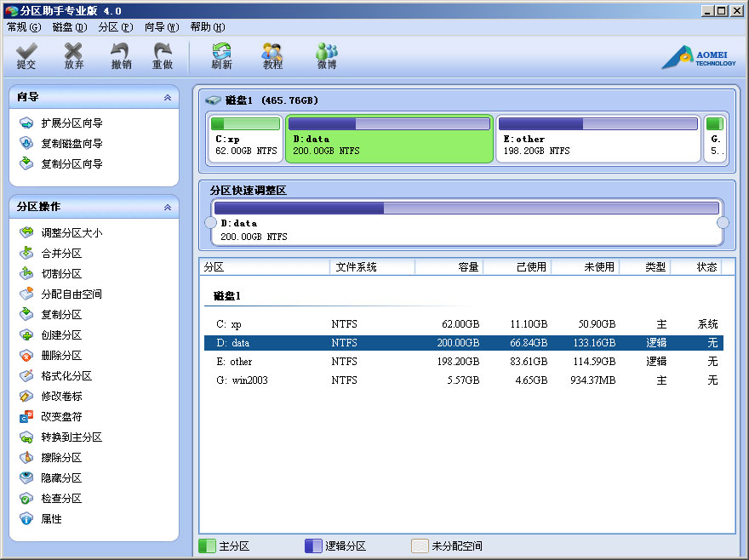Refresh disks with the 刷新 icon
The width and height of the screenshot is (749, 560).
[x=221, y=56]
